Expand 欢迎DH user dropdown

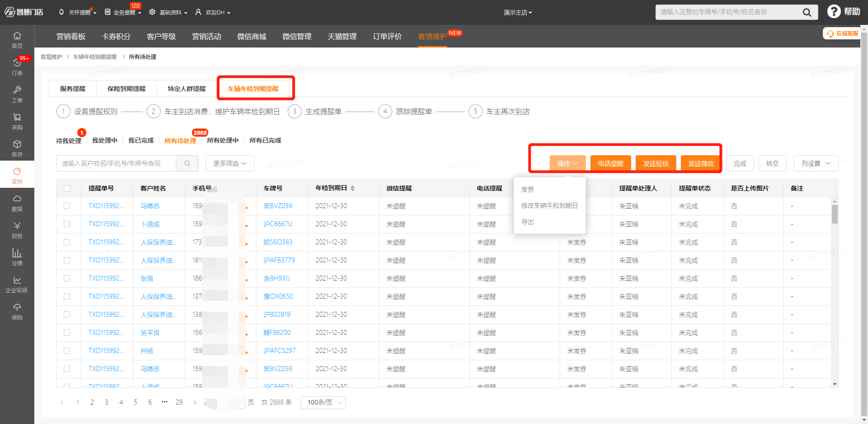[x=213, y=12]
